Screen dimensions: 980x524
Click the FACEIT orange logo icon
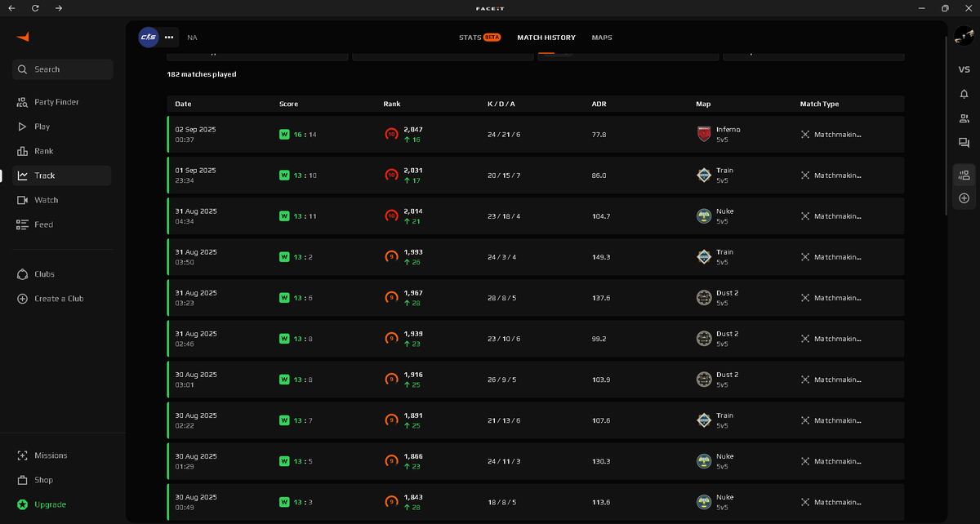pyautogui.click(x=23, y=37)
